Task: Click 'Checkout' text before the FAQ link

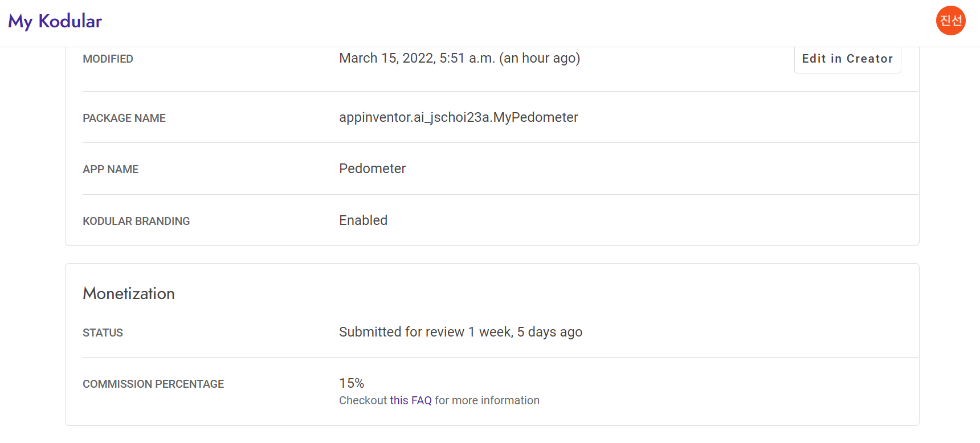Action: pyautogui.click(x=363, y=400)
